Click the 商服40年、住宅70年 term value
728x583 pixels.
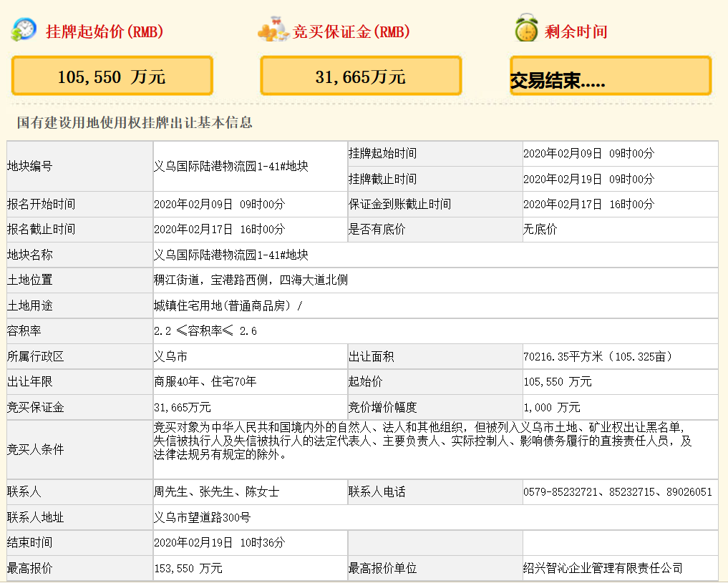click(205, 382)
